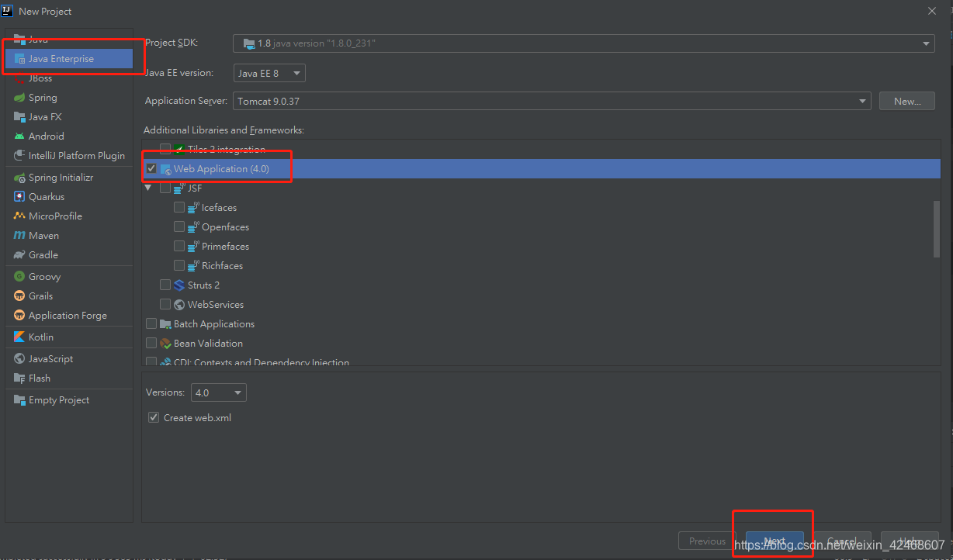Check the Icefaces library box
The height and width of the screenshot is (560, 953).
pyautogui.click(x=179, y=208)
